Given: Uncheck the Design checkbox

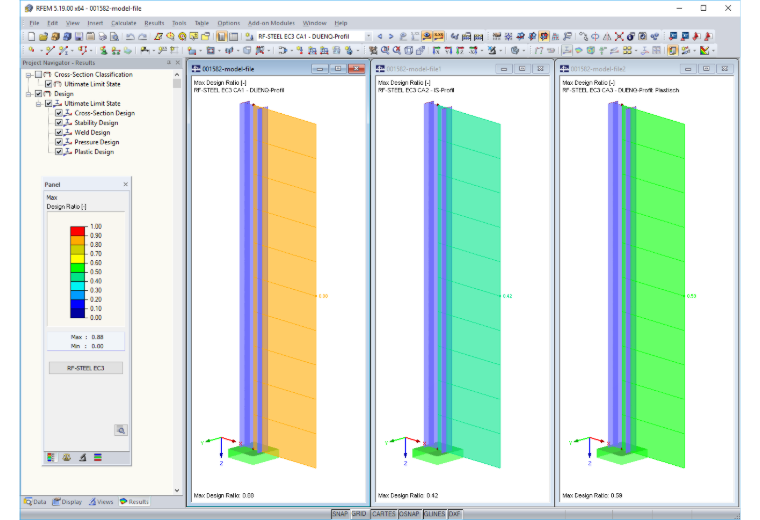Looking at the screenshot, I should pos(38,94).
